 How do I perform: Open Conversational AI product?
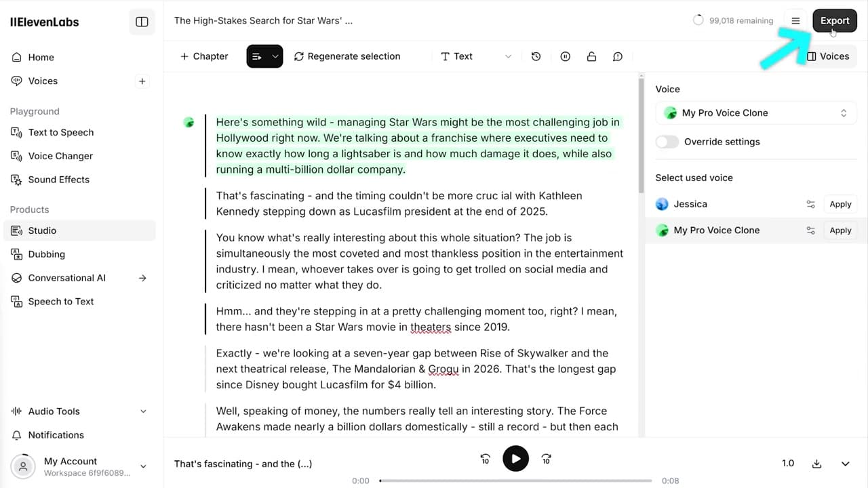[80, 278]
